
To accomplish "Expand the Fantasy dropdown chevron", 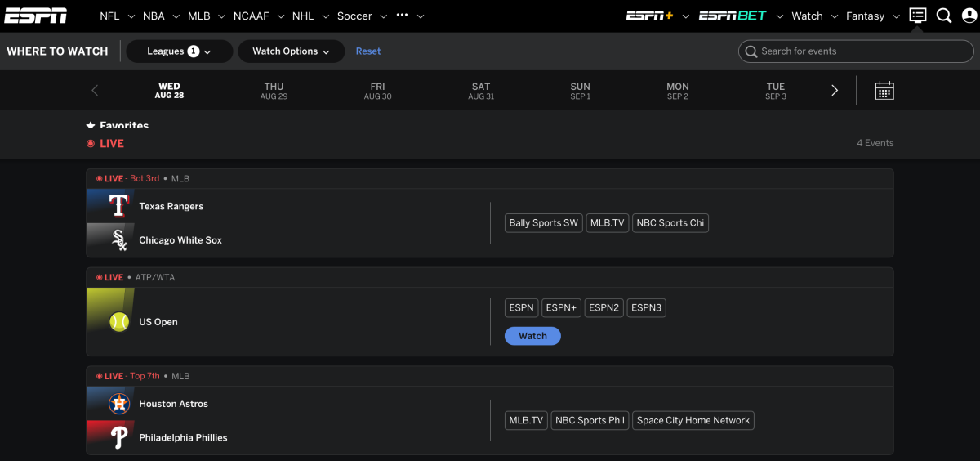I will (x=896, y=16).
